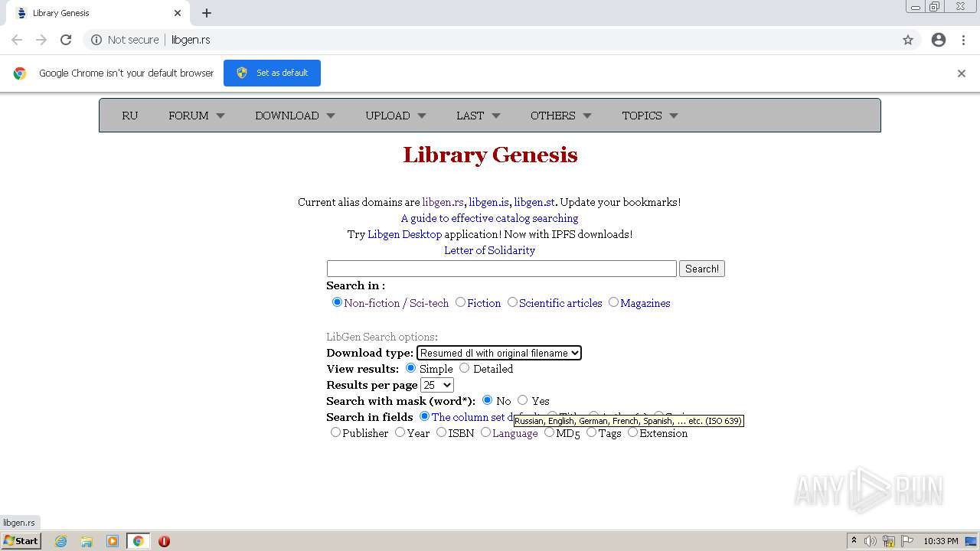Open file explorer in taskbar
This screenshot has height=551, width=980.
87,541
